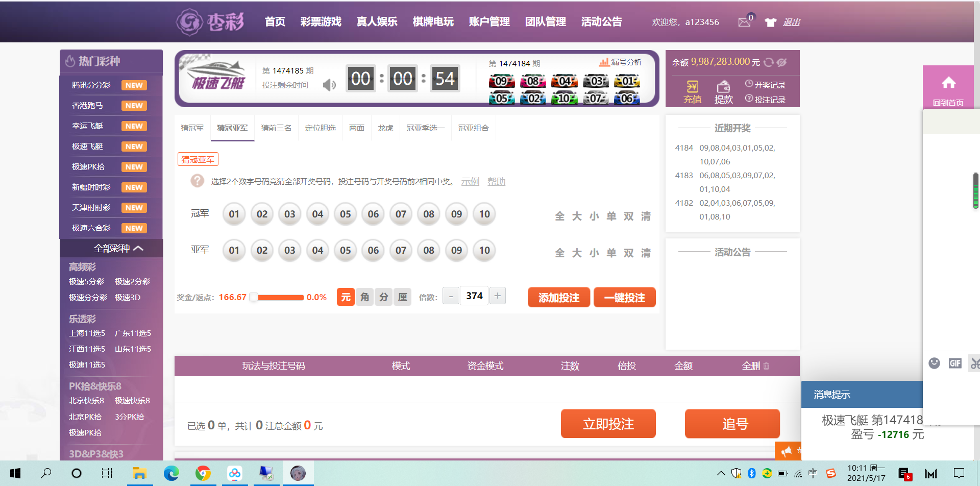Adjust the 奖金/返点 rebate slider
This screenshot has width=980, height=486.
(x=254, y=298)
